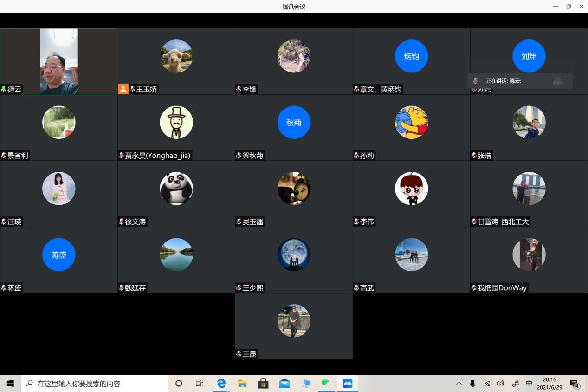
Task: Click the Cortana circle button
Action: (179, 384)
